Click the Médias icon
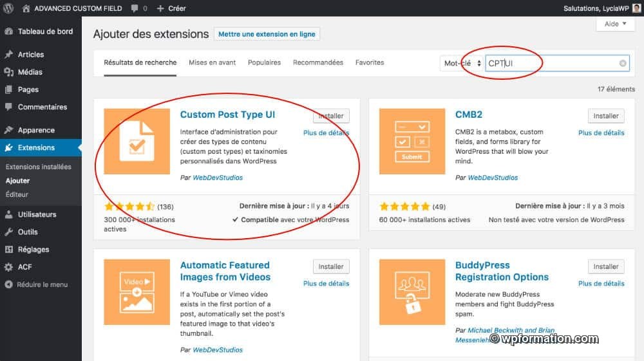Screen dimensions: 644x361 pos(8,72)
